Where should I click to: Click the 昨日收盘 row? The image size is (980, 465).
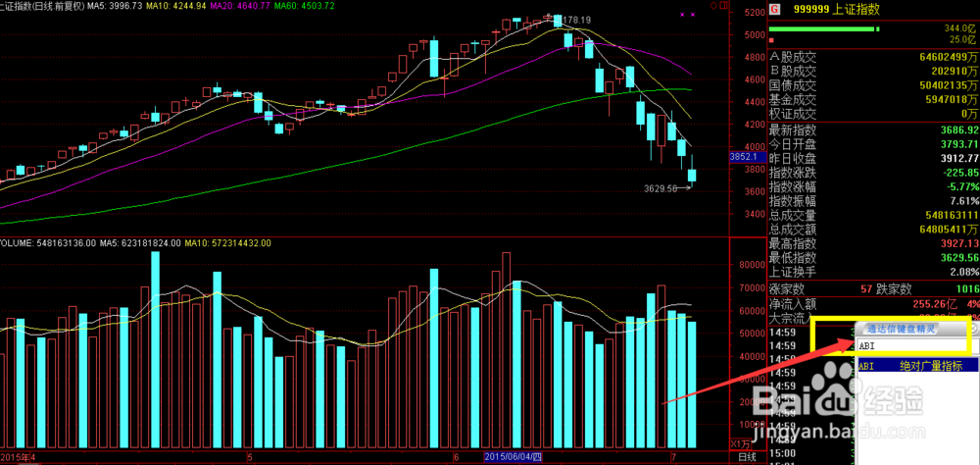point(874,158)
